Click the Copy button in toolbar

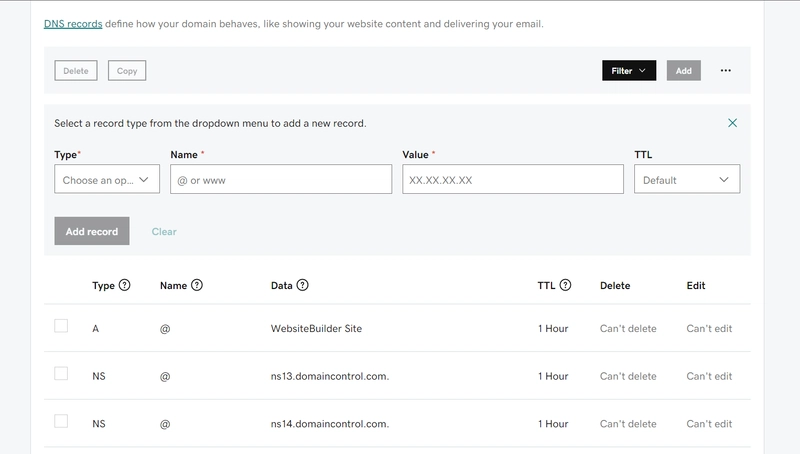point(127,71)
